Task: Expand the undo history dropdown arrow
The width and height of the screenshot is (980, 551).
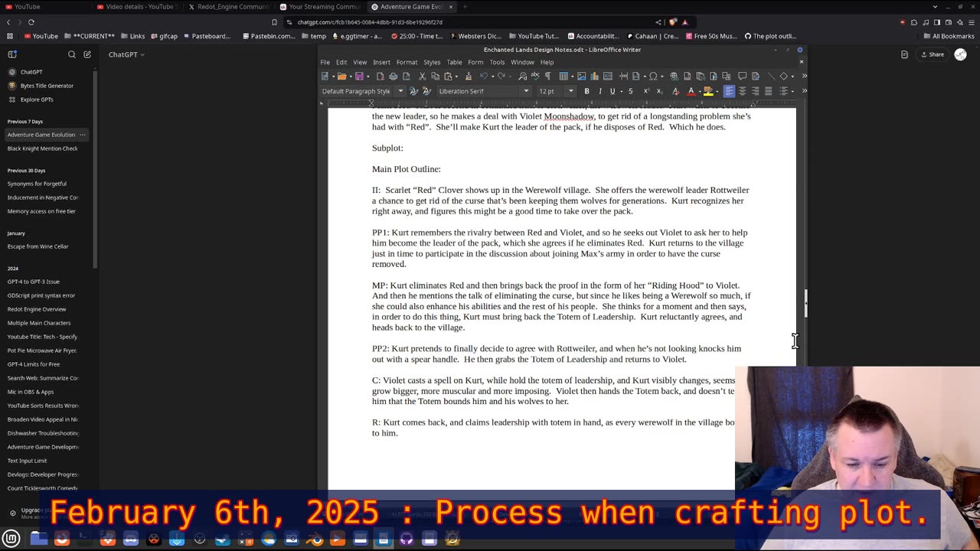Action: point(492,76)
